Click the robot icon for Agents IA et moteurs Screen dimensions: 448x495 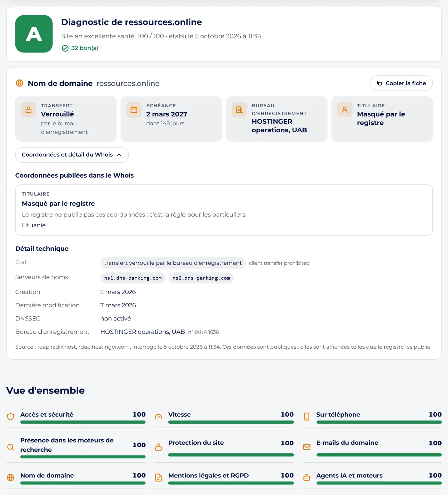(307, 478)
